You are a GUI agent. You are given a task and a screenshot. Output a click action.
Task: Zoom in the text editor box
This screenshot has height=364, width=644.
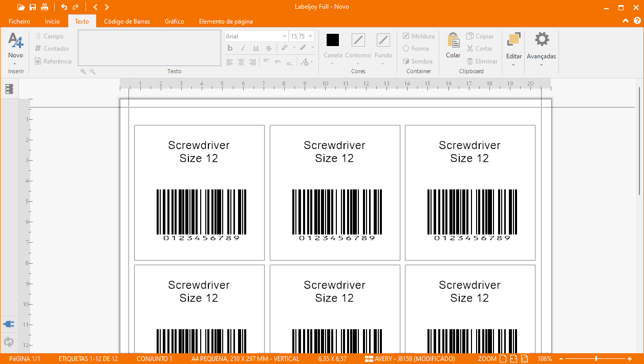(83, 72)
